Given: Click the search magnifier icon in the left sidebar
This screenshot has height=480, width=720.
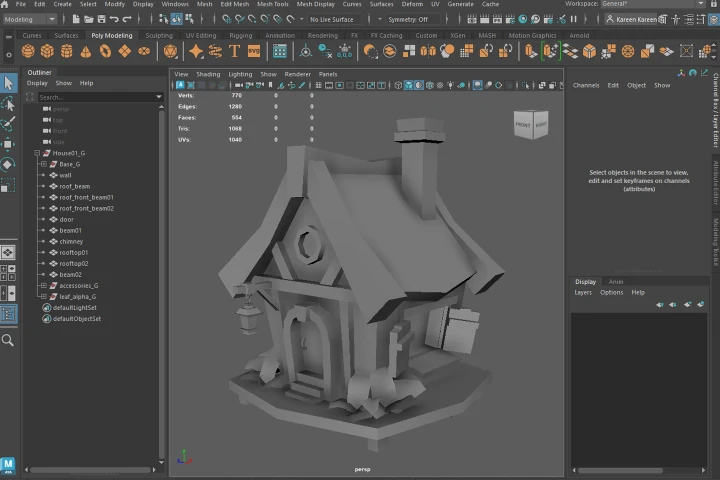Looking at the screenshot, I should [x=8, y=340].
